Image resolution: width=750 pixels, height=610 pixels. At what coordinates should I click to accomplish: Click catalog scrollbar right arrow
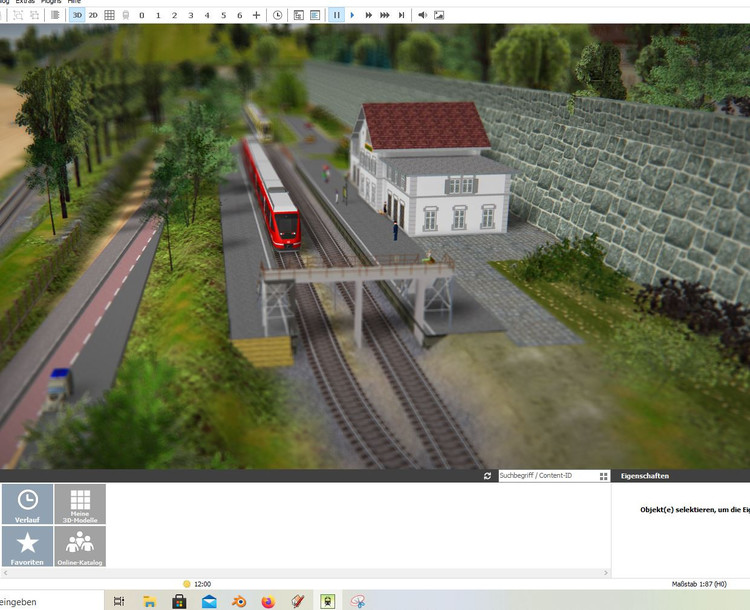[x=606, y=573]
